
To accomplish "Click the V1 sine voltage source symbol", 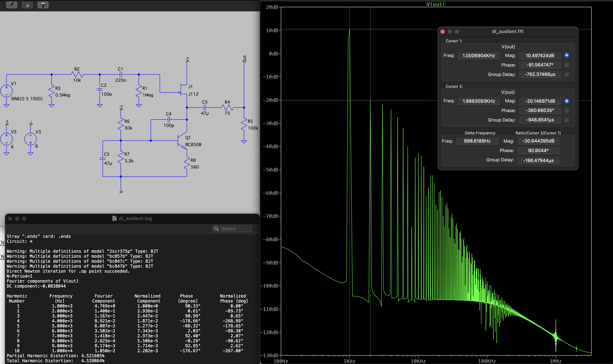I will (7, 91).
